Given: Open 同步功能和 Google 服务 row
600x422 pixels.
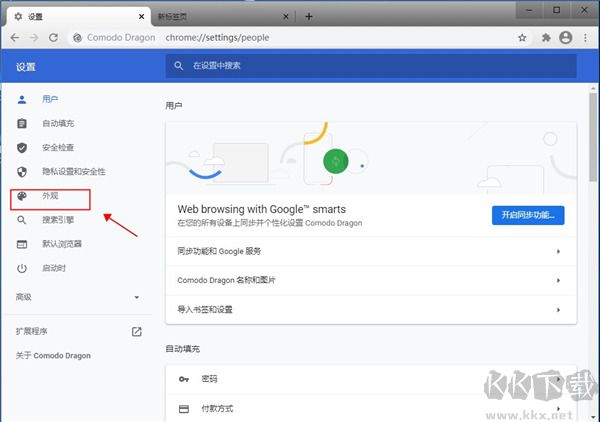Looking at the screenshot, I should pyautogui.click(x=371, y=251).
